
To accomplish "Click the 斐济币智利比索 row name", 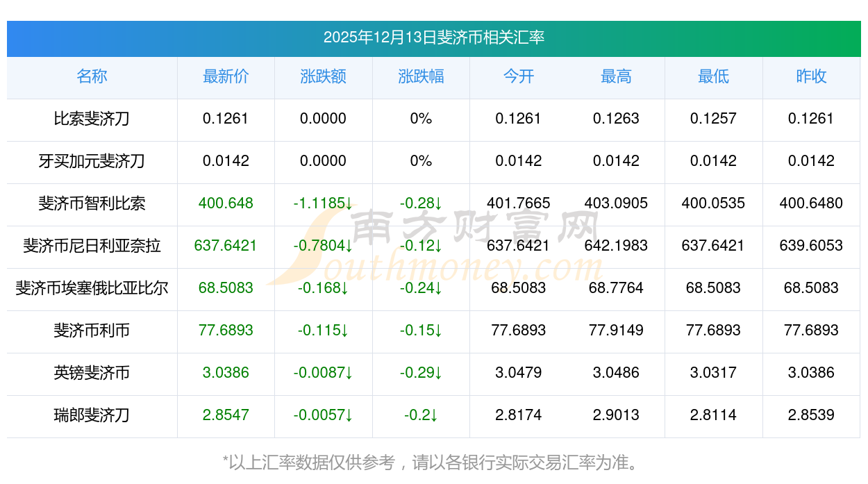I will pos(92,203).
